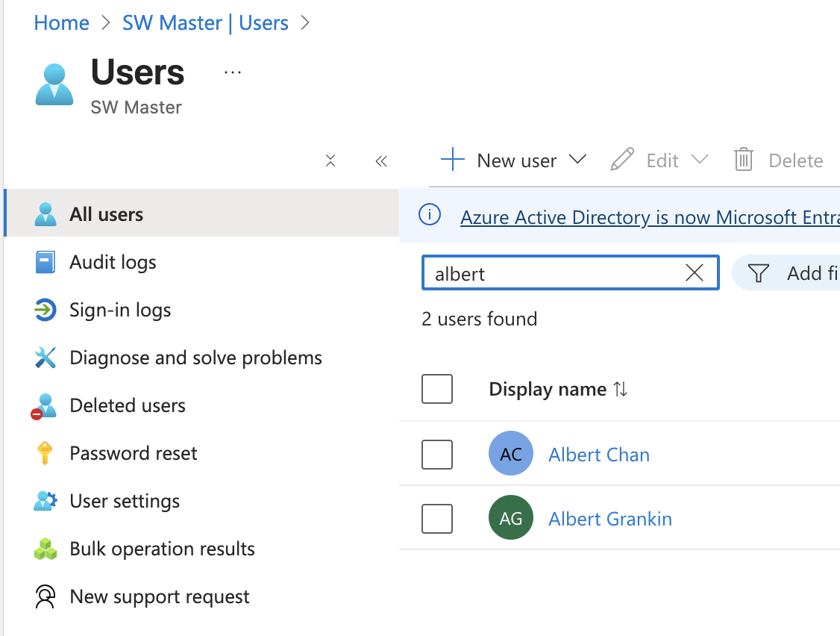Open Diagnose and solve problems wrench icon

45,358
